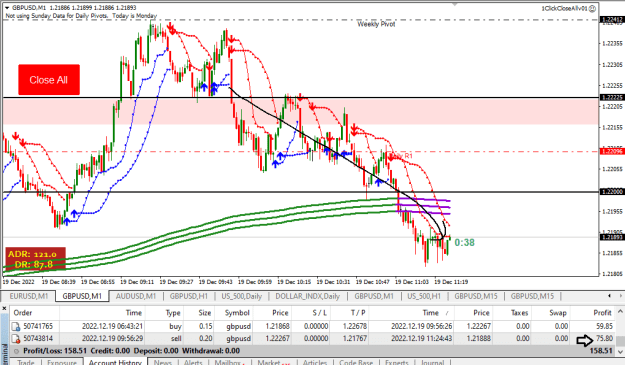Click the buy order icon for 50741765
The width and height of the screenshot is (625, 365).
[16, 326]
